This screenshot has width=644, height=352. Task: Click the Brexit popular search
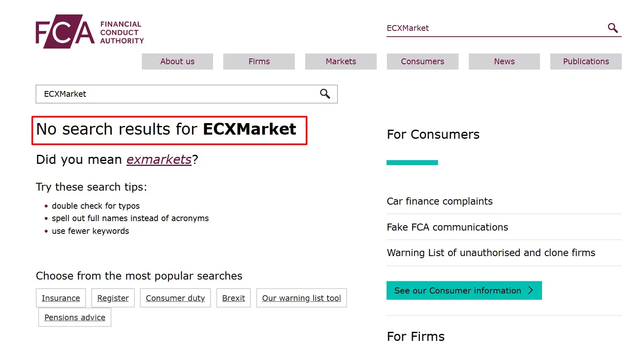(x=233, y=298)
